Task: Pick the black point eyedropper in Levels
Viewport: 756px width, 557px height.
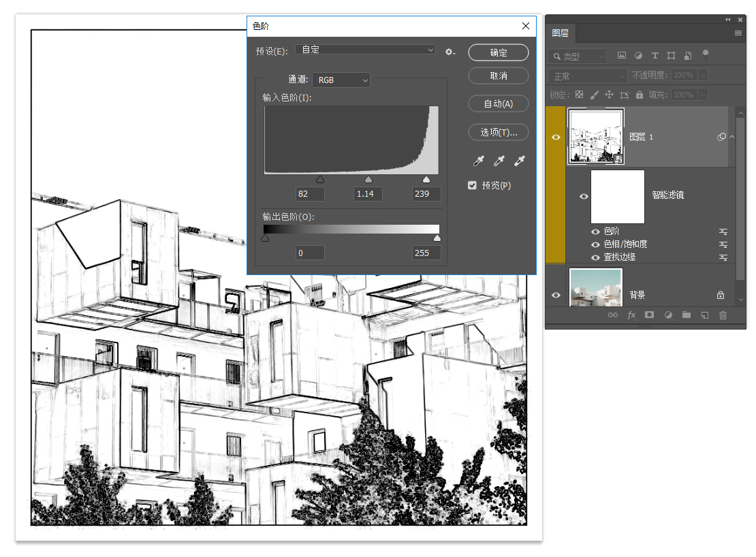Action: click(x=479, y=161)
